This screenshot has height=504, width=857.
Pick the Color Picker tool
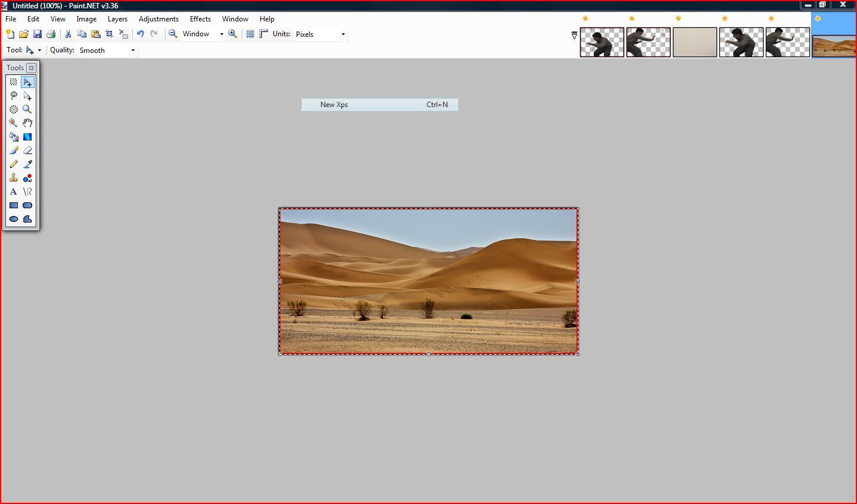(x=27, y=164)
